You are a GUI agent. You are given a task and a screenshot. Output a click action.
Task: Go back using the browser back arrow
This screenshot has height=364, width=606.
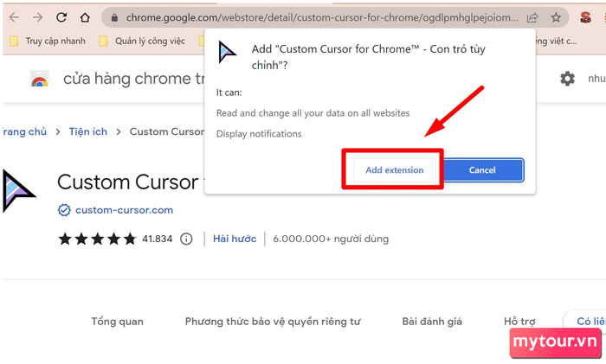tap(14, 17)
